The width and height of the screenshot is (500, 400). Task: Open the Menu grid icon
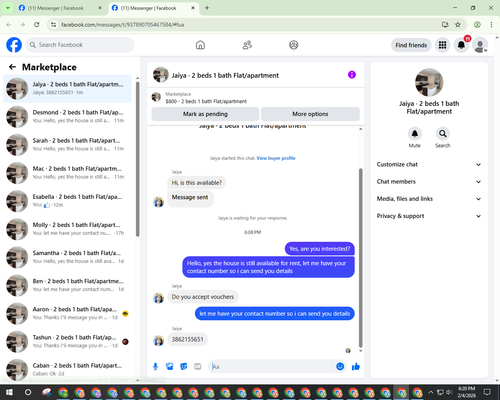(442, 45)
